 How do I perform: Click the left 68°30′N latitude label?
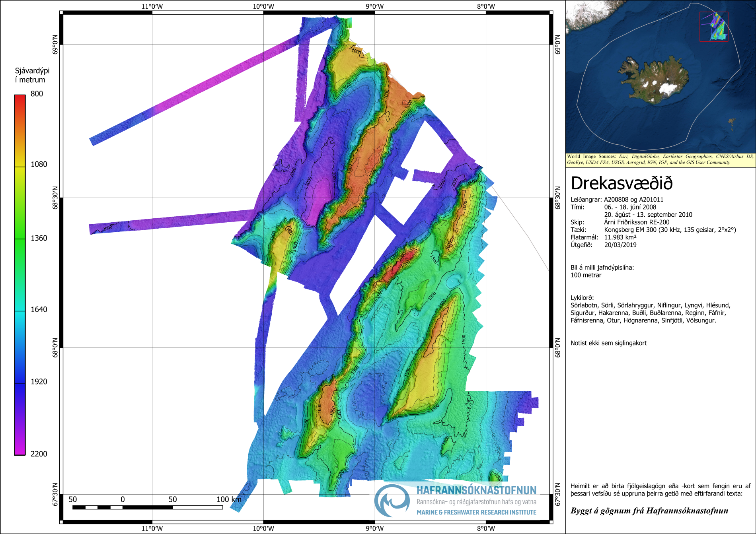coord(55,198)
